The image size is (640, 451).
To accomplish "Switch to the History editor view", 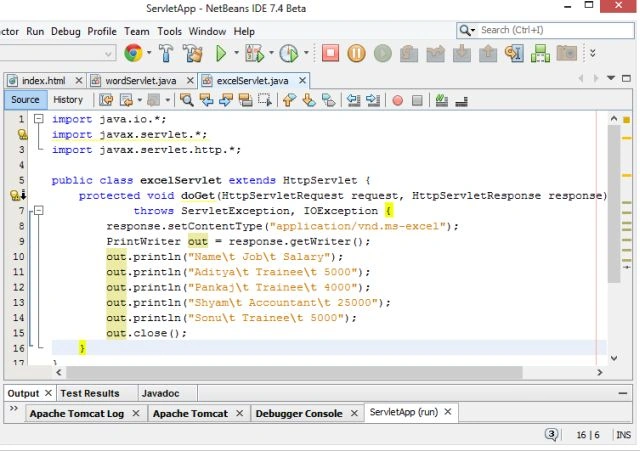I will (68, 100).
